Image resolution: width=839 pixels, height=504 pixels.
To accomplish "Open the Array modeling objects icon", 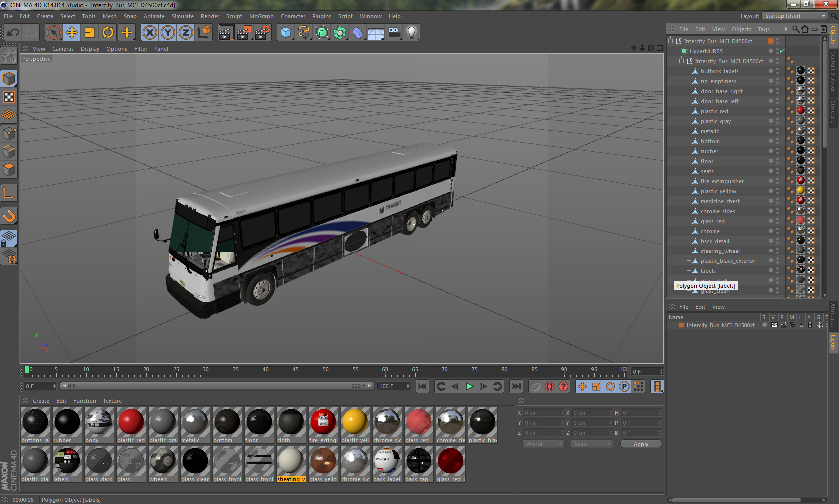I will (x=340, y=33).
